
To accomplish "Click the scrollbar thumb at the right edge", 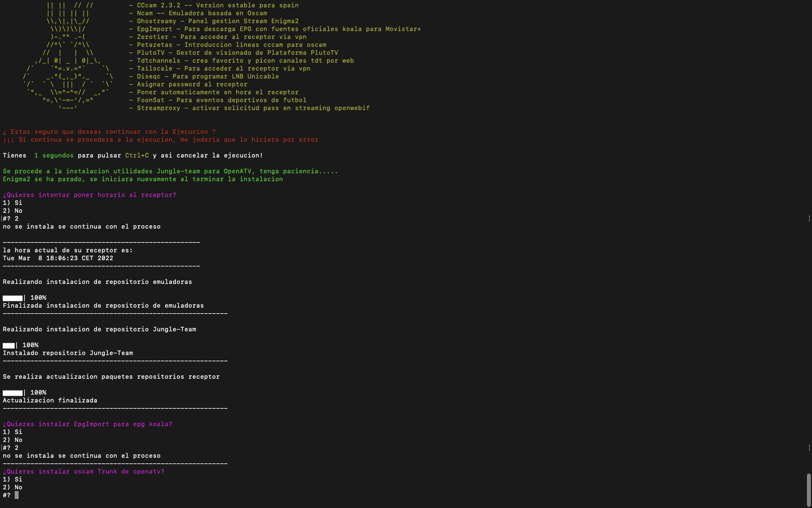I will [x=808, y=489].
